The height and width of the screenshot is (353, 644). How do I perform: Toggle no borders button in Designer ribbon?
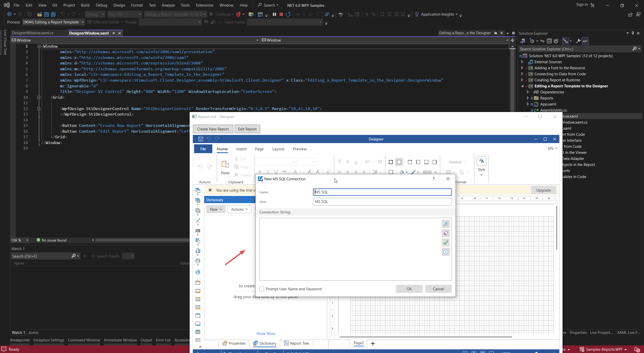point(399,162)
